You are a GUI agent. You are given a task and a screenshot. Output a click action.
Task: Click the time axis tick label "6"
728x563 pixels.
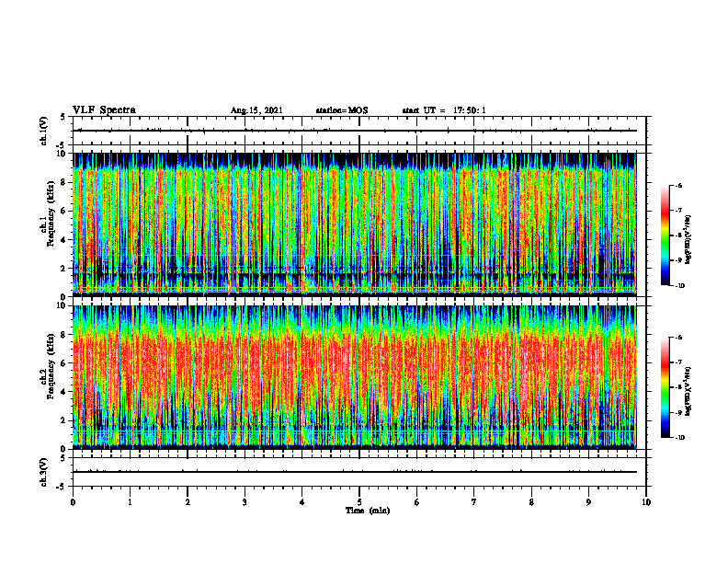(417, 502)
